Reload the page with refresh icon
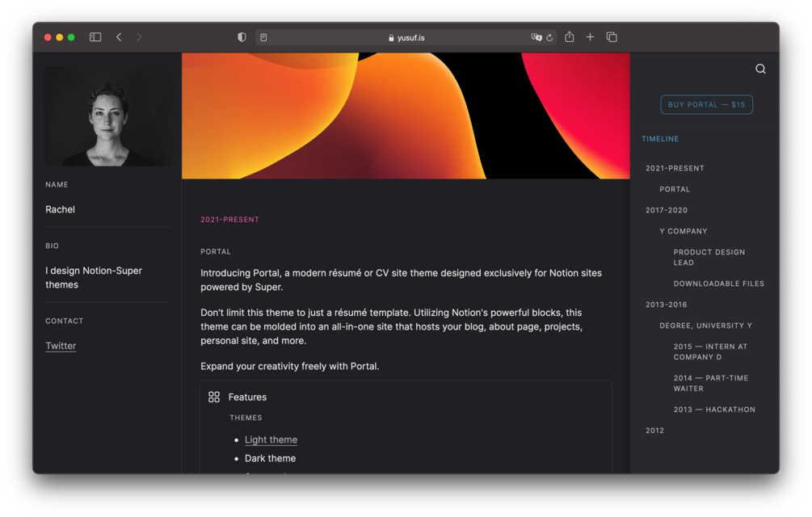This screenshot has width=812, height=517. (x=549, y=37)
